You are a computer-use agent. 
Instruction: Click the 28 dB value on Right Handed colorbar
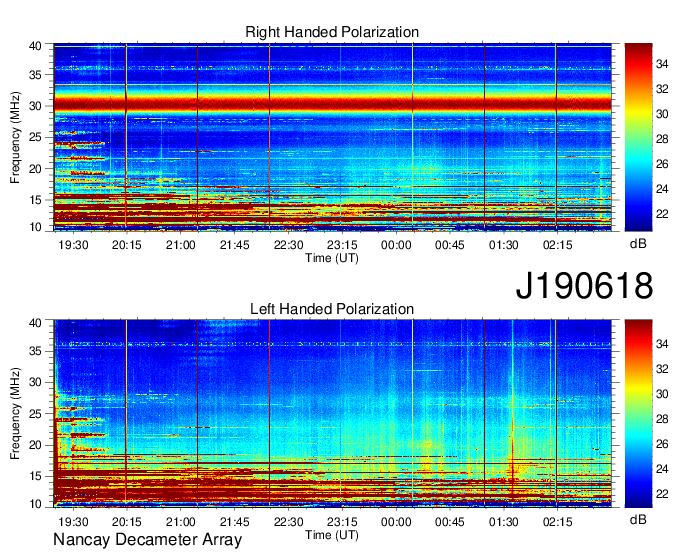(662, 139)
